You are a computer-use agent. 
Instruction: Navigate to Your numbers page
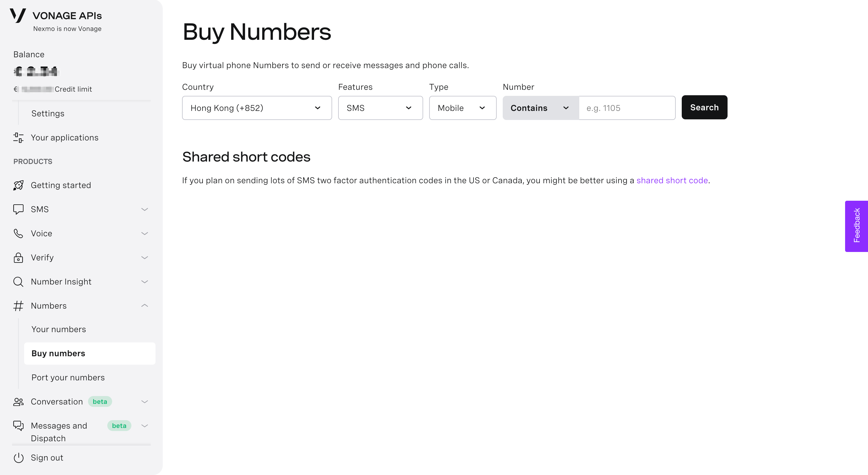pos(58,329)
